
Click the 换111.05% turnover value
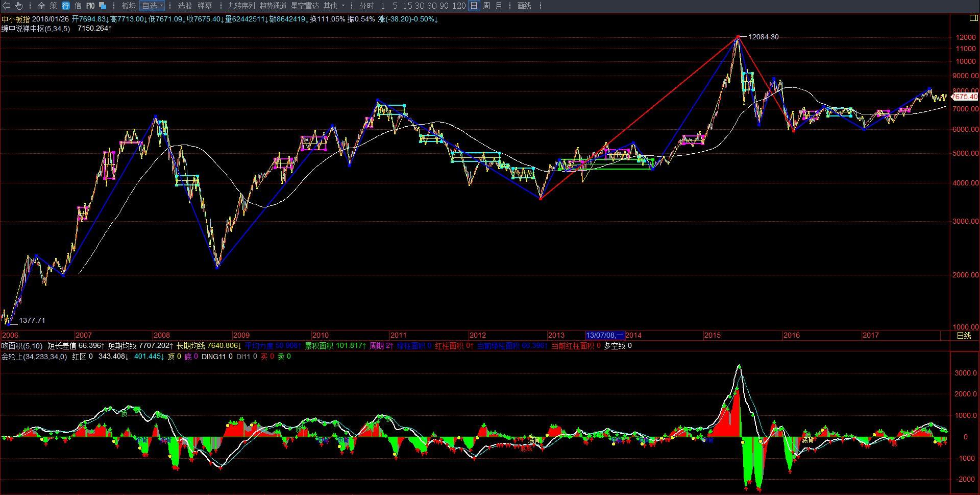point(328,19)
